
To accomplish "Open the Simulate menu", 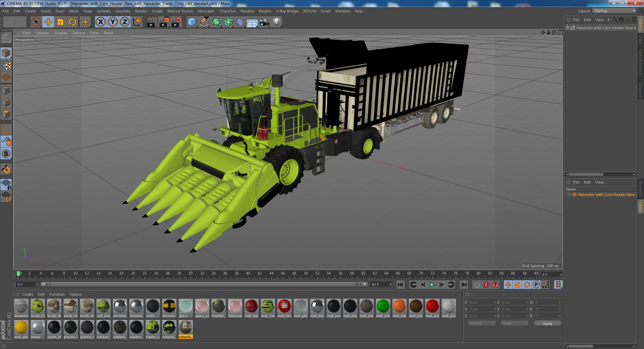I will (123, 11).
